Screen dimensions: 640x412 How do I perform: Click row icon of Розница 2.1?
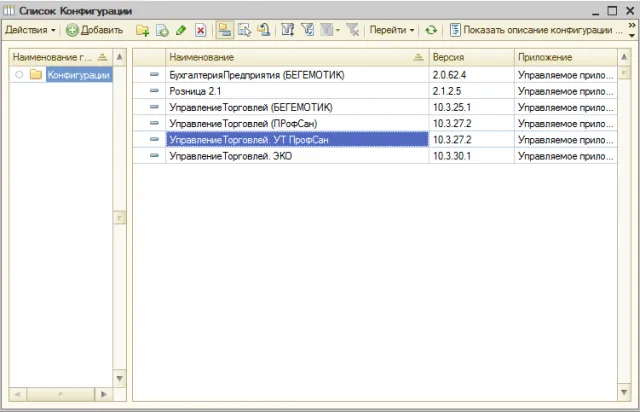[x=154, y=90]
